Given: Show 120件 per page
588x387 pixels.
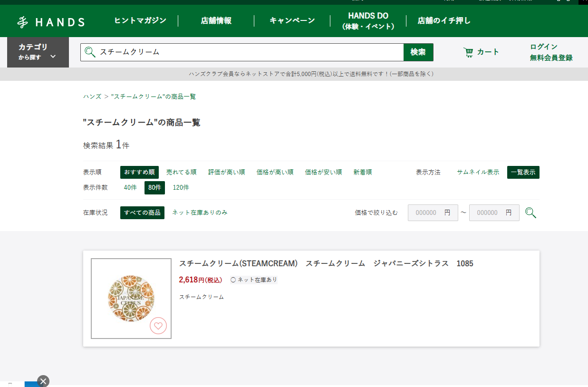Looking at the screenshot, I should point(181,188).
